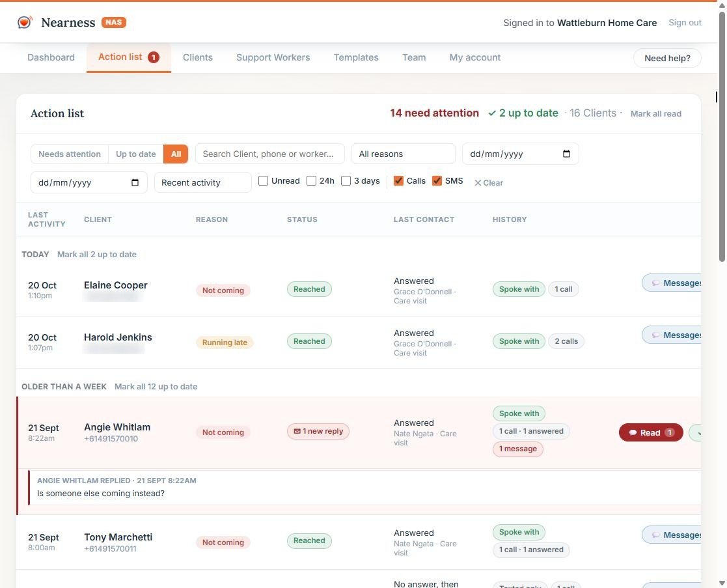This screenshot has width=727, height=588.
Task: Click Read button for Angie Whitlam
Action: click(x=650, y=432)
